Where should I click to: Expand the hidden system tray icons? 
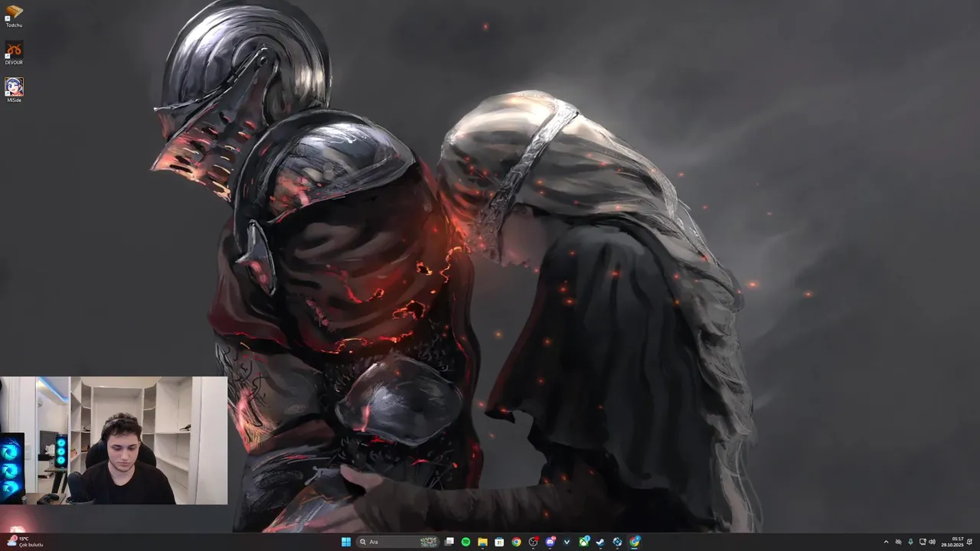(x=886, y=542)
